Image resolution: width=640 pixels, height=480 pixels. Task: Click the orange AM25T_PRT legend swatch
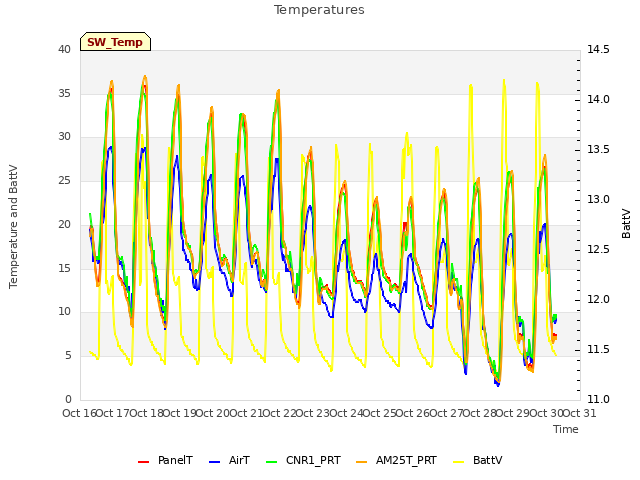[361, 462]
